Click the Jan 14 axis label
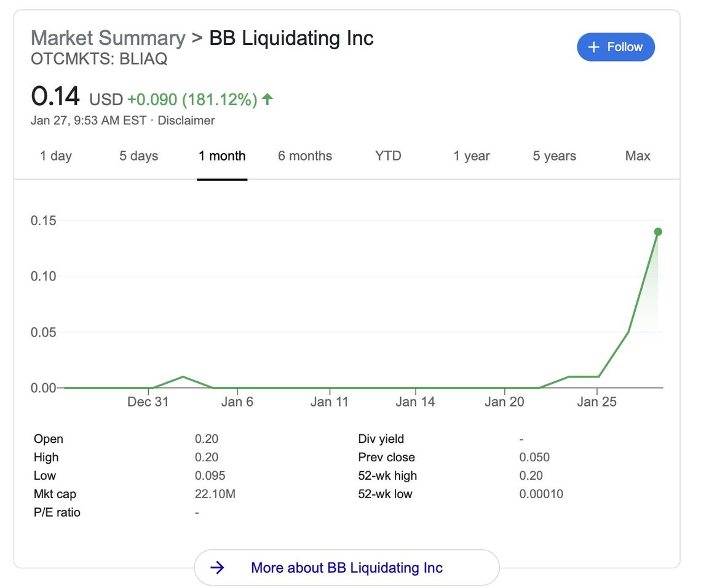 [415, 402]
